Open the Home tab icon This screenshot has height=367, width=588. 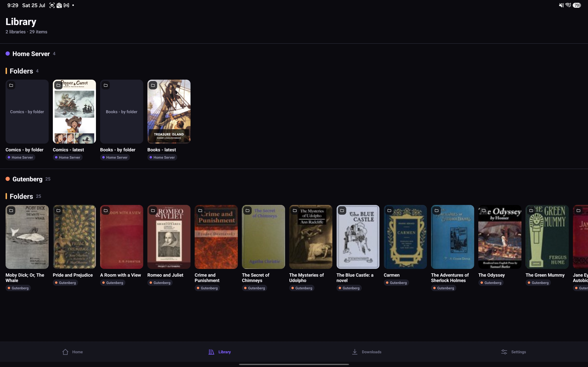point(65,352)
